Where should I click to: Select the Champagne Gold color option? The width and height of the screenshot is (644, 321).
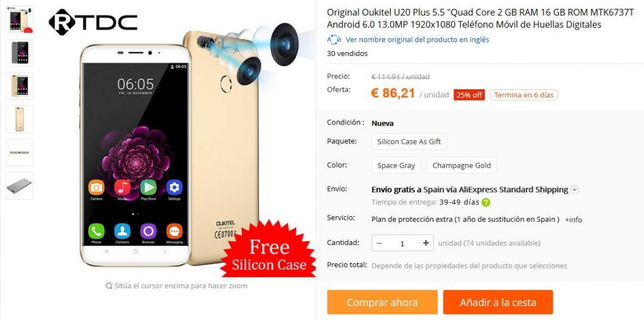[x=462, y=165]
